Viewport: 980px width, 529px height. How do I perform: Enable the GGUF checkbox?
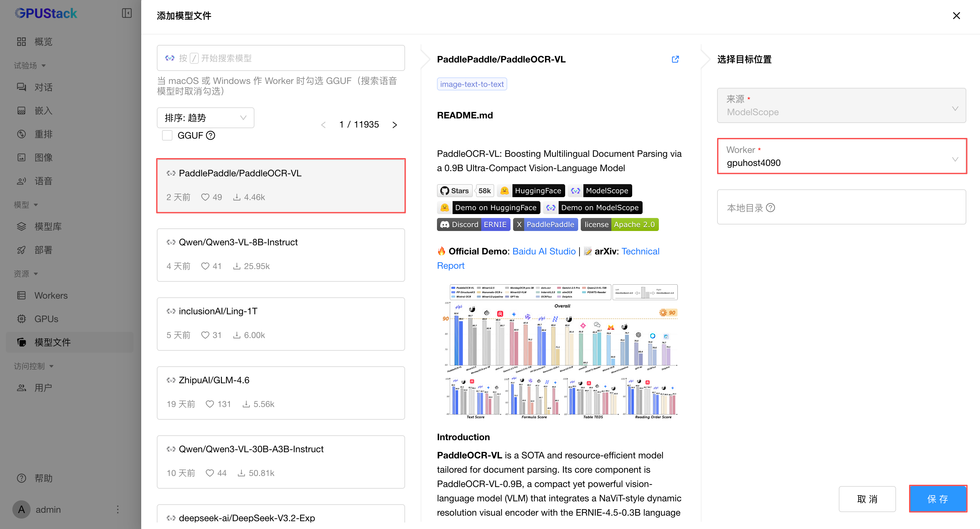pyautogui.click(x=167, y=135)
